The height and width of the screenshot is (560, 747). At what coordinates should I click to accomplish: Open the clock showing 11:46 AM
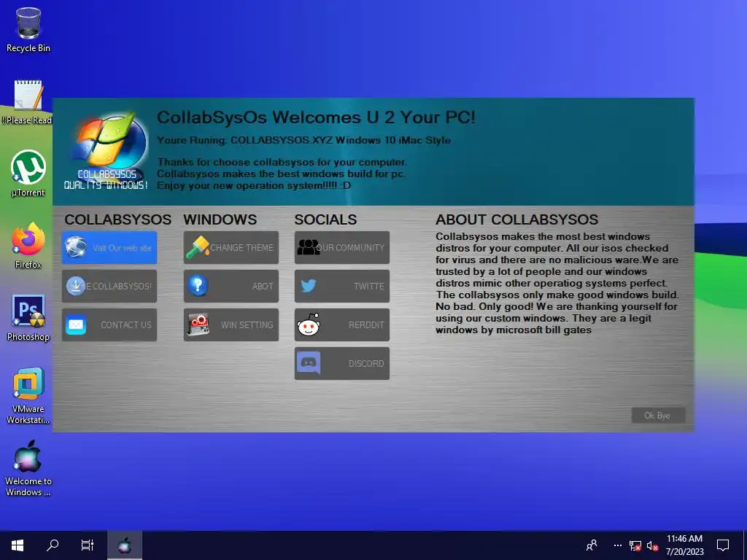point(684,545)
